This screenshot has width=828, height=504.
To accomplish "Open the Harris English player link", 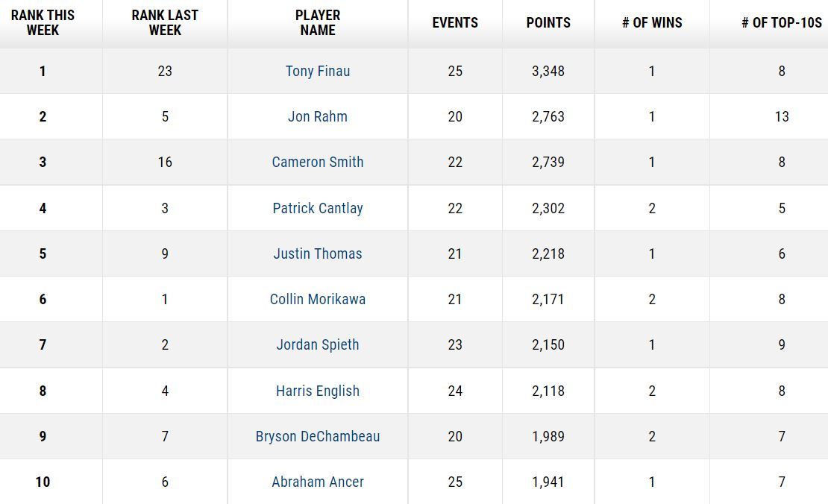I will pyautogui.click(x=318, y=391).
